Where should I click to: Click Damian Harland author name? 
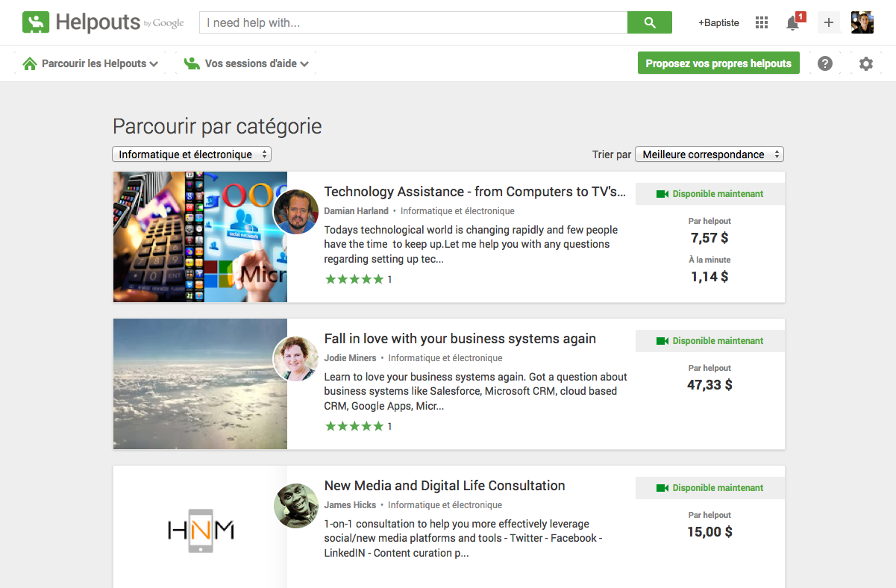357,211
